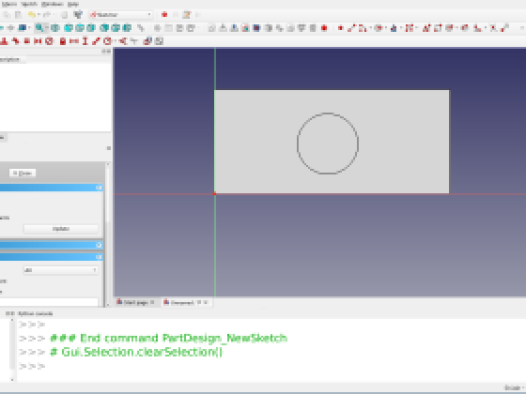The height and width of the screenshot is (394, 526).
Task: Open the 'All' filter dropdown in Constraints
Action: pyautogui.click(x=61, y=270)
